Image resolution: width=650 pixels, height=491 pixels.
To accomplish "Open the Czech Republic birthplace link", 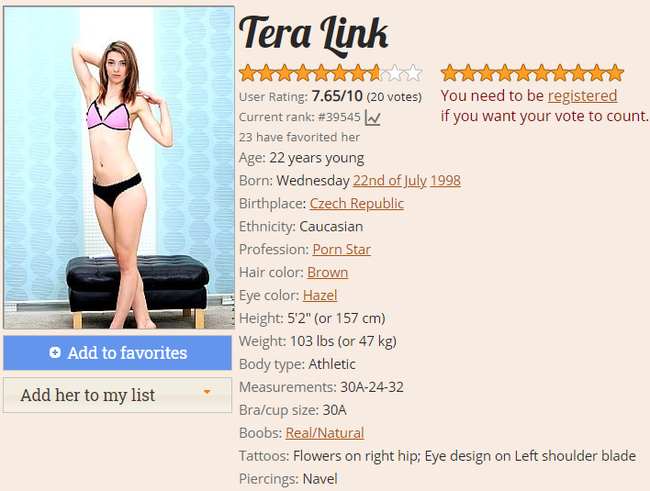I will coord(357,204).
